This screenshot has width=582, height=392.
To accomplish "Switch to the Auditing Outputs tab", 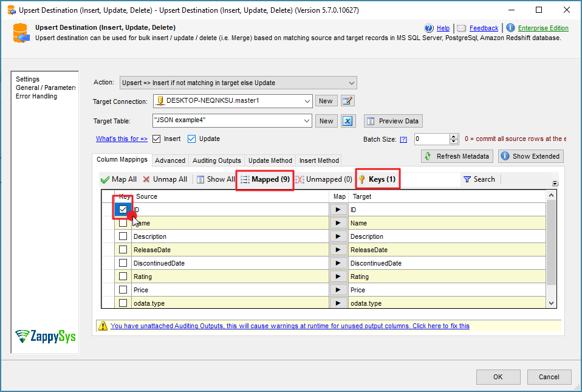I will (216, 160).
